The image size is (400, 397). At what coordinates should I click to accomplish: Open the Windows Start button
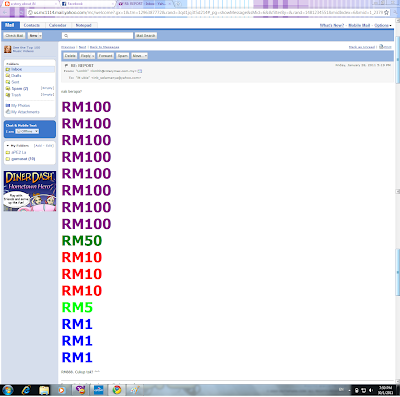[8, 390]
